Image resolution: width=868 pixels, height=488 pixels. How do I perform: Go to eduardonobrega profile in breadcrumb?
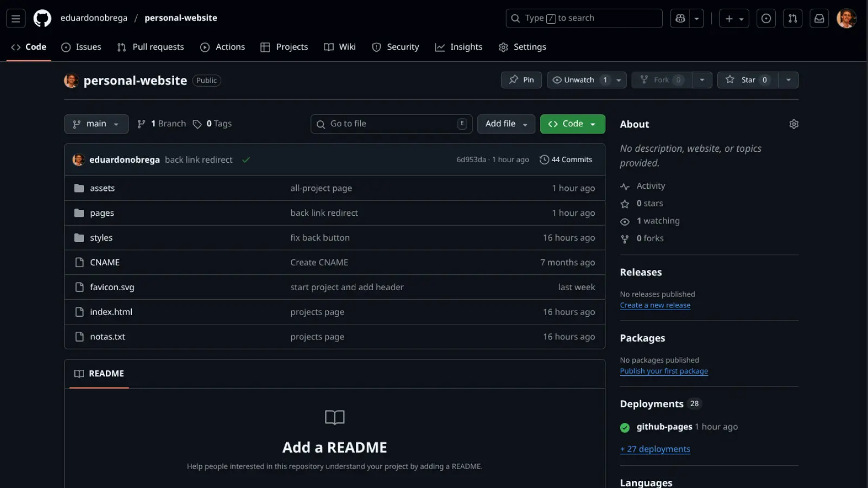(94, 18)
